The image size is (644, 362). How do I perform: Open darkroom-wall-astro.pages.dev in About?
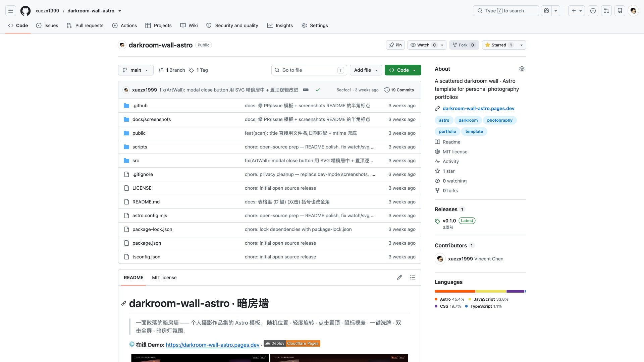coord(478,109)
